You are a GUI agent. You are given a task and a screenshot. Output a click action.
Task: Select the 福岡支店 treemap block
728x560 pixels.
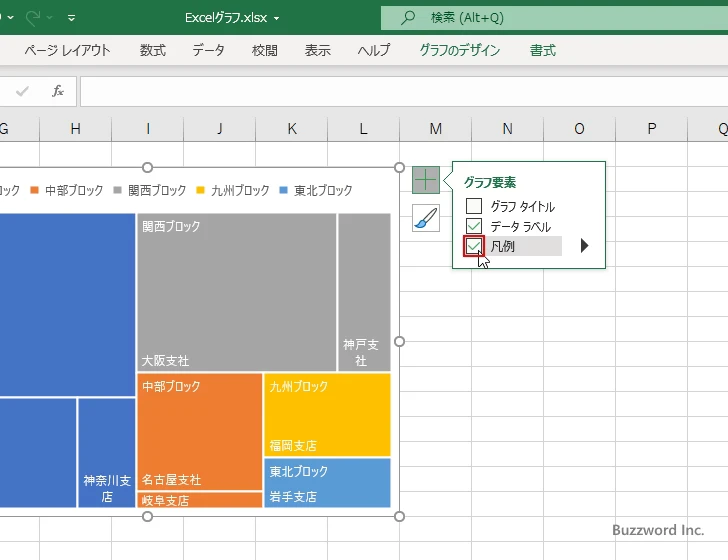(327, 415)
